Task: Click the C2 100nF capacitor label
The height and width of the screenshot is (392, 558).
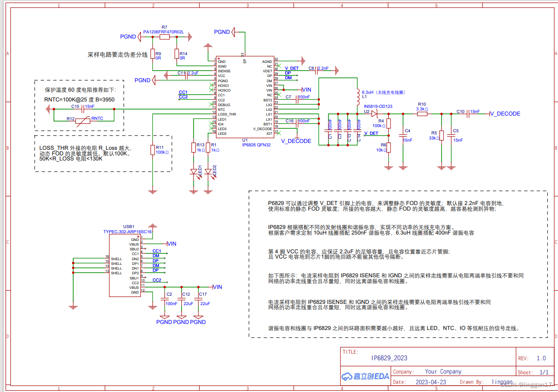Action: point(171,299)
